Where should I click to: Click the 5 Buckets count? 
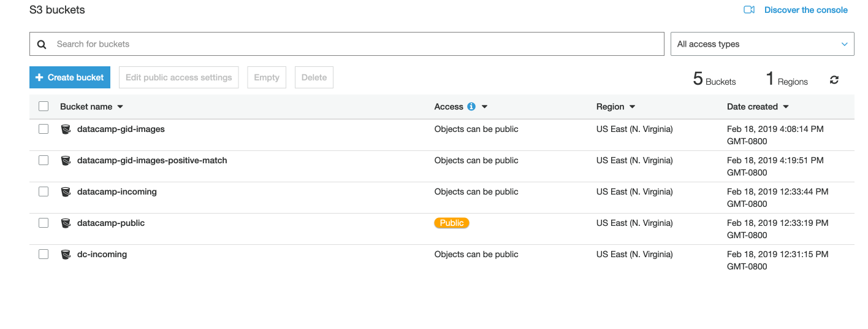(x=714, y=79)
